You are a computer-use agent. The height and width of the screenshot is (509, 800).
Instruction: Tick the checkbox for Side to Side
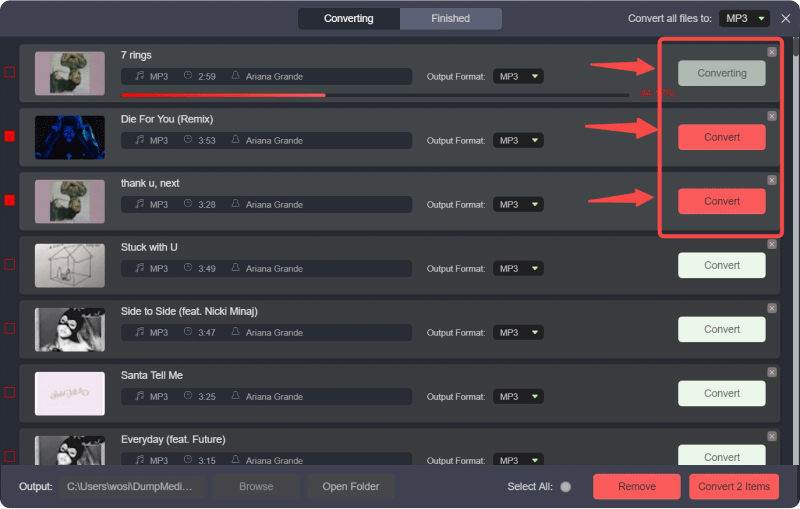pos(10,328)
